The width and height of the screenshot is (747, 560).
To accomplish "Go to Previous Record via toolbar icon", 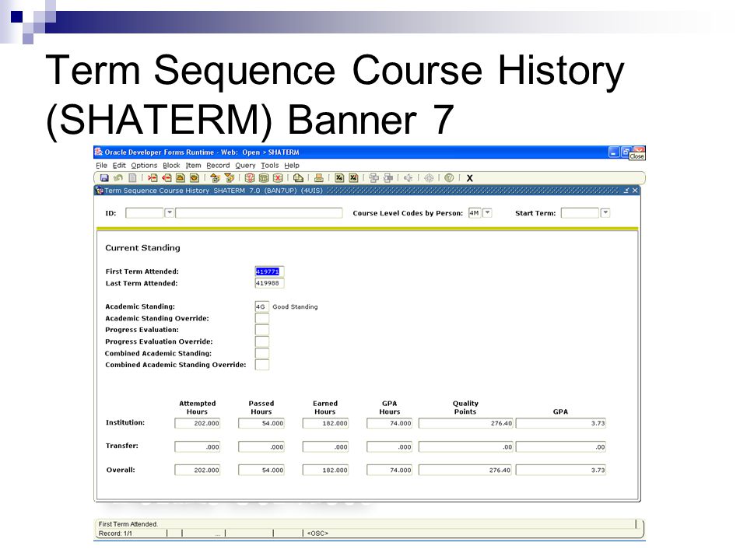I will pos(181,178).
